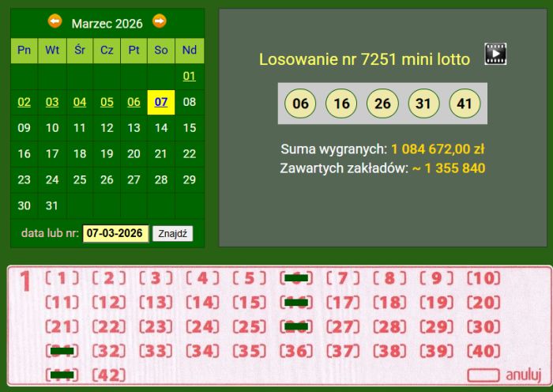Screen dimensions: 553x392
Task: Mark number 7 on the coupon
Action: pyautogui.click(x=342, y=278)
